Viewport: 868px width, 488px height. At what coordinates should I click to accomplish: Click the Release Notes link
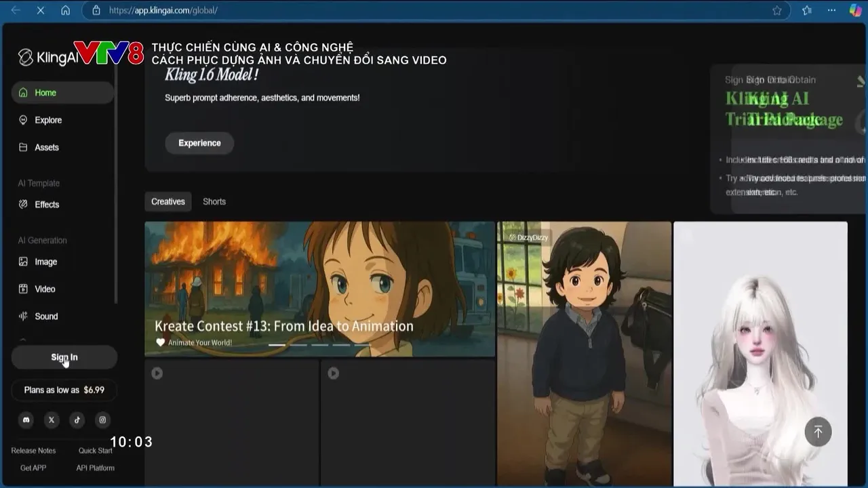pyautogui.click(x=33, y=451)
